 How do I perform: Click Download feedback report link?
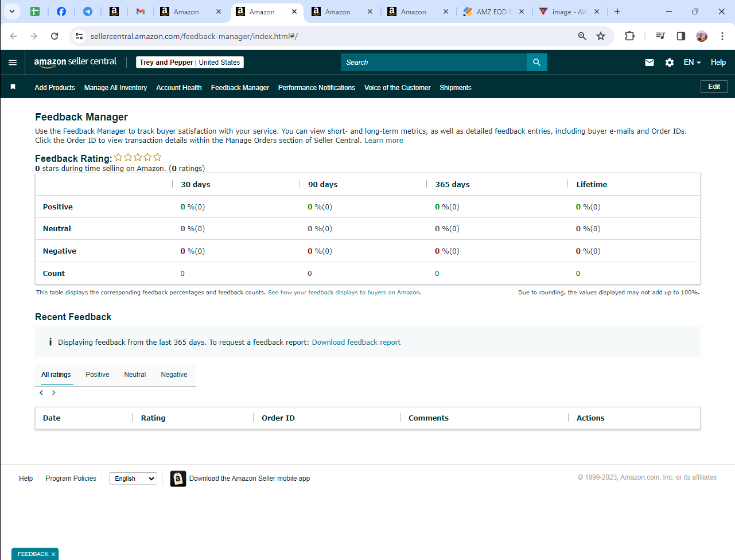356,343
